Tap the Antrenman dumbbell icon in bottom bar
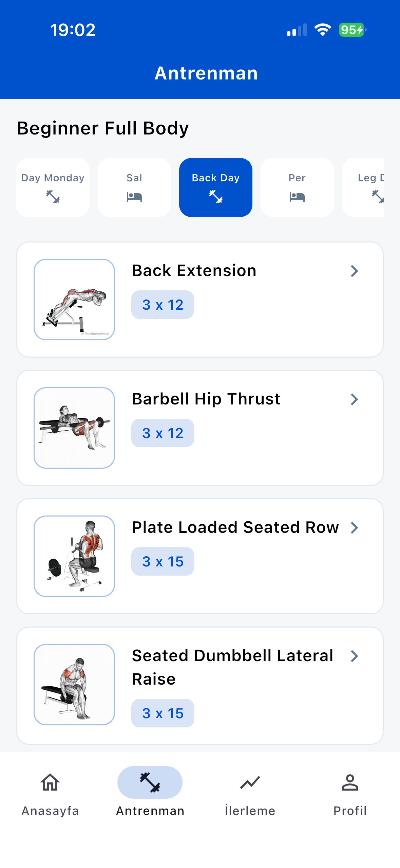This screenshot has height=868, width=400. [x=150, y=782]
